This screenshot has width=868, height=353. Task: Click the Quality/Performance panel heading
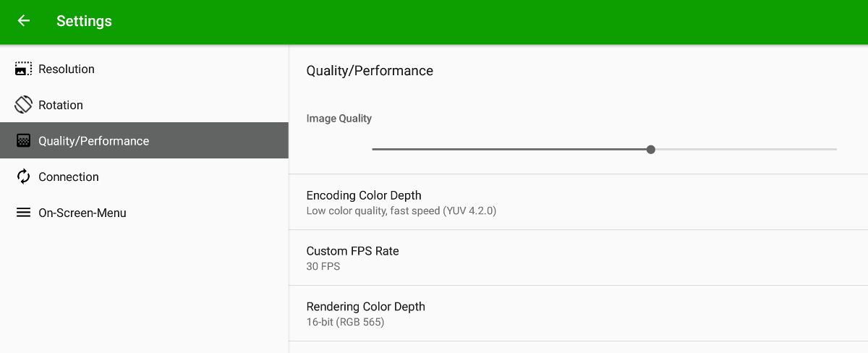[370, 70]
